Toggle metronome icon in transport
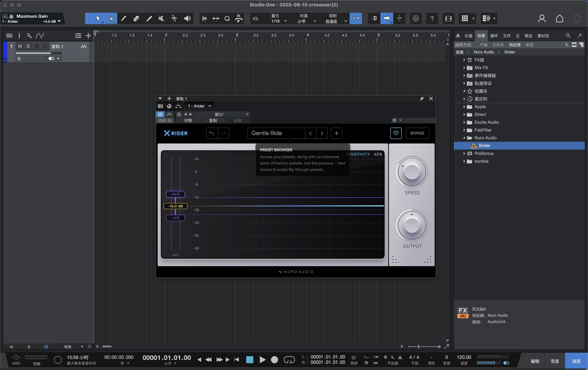 [x=400, y=357]
